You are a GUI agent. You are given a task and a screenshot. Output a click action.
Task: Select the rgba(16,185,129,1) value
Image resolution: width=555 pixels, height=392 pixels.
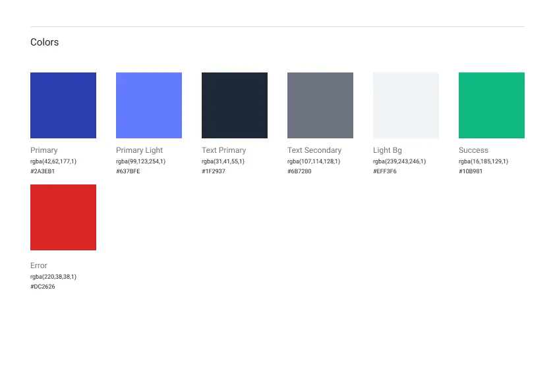pos(484,161)
